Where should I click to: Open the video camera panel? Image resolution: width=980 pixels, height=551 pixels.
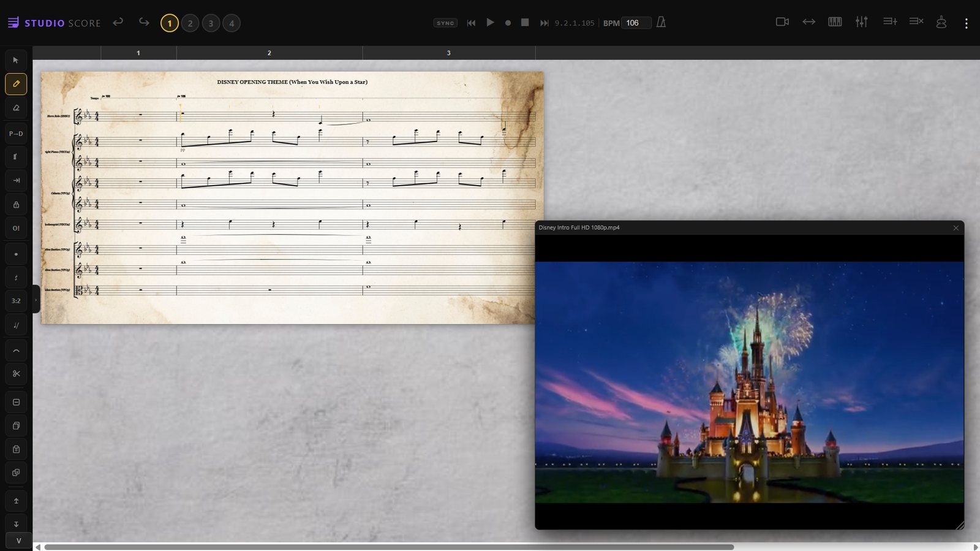(782, 21)
